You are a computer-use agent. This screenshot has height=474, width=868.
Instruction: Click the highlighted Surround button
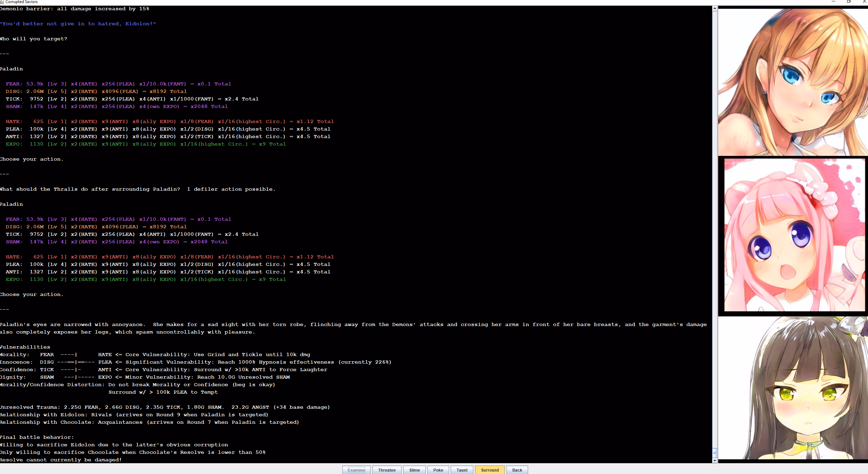coord(490,470)
